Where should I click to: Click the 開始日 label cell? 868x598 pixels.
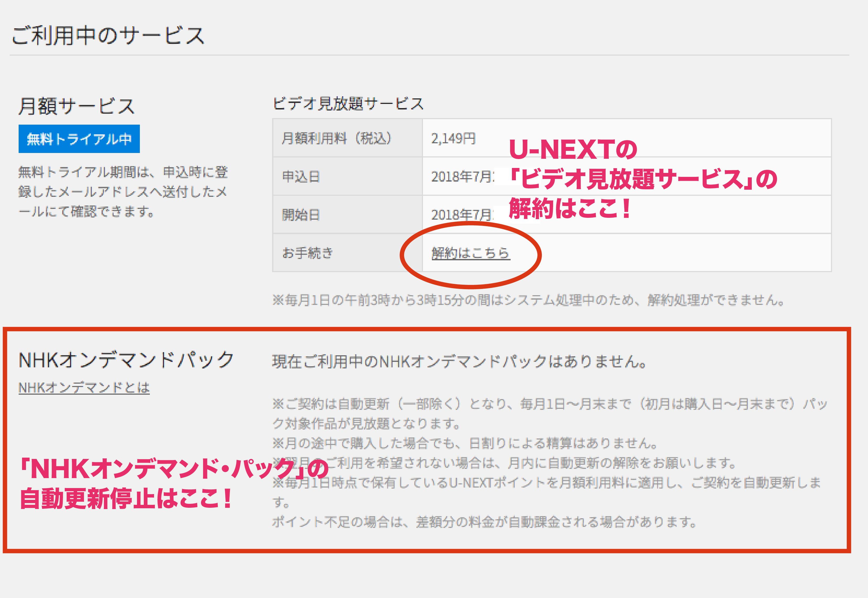[348, 215]
